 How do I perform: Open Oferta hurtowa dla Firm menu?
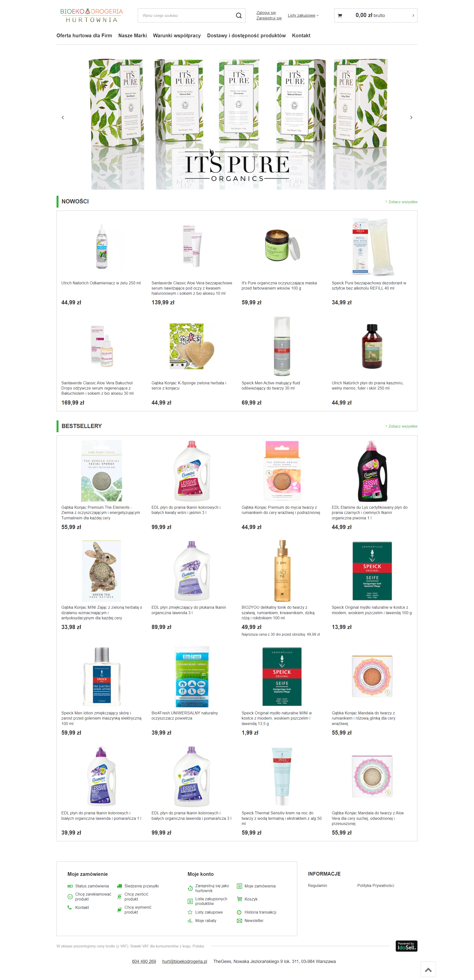tap(84, 35)
